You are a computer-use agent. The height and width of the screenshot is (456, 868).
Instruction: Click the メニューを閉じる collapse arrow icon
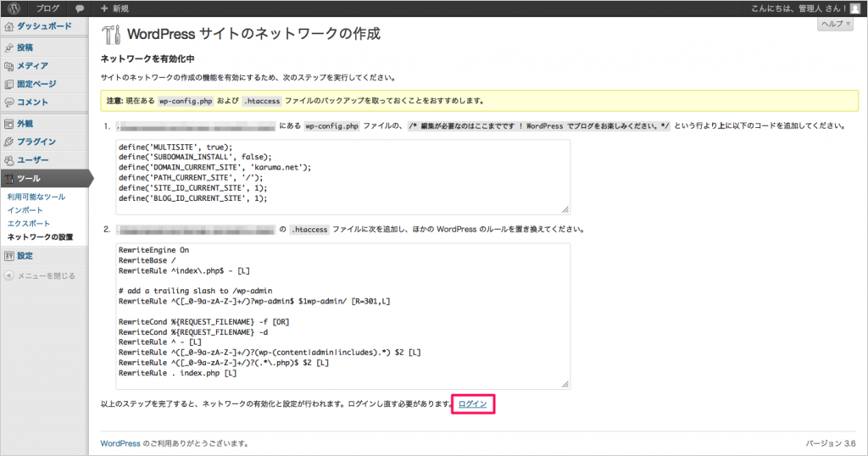pos(8,275)
